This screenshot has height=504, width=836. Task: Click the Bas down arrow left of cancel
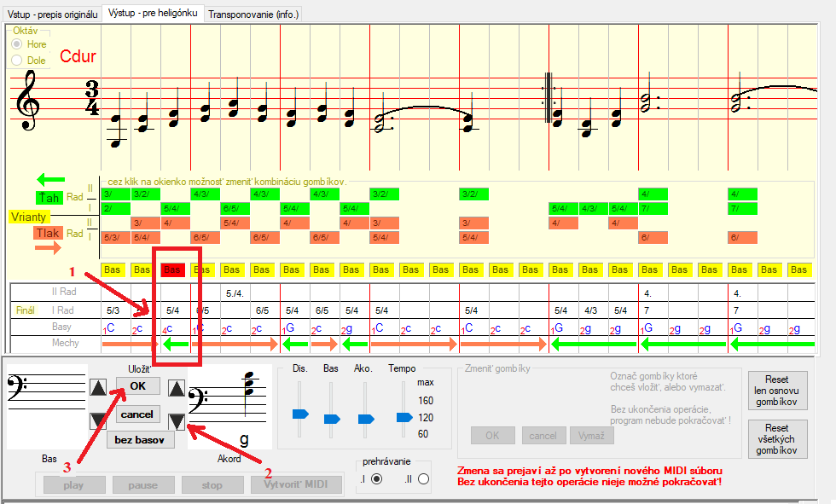[99, 420]
